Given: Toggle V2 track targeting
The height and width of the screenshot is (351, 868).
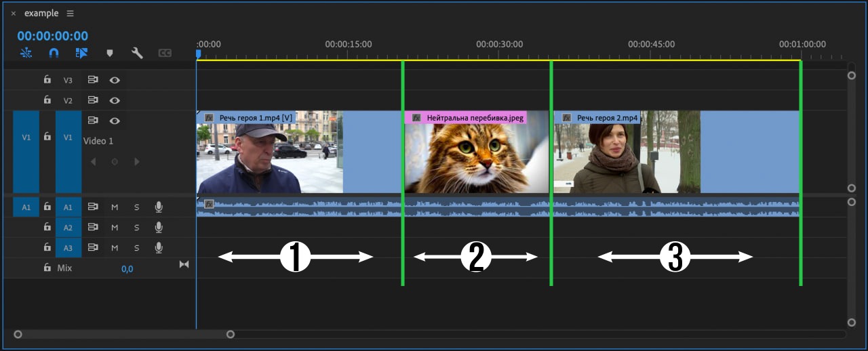Looking at the screenshot, I should point(68,100).
